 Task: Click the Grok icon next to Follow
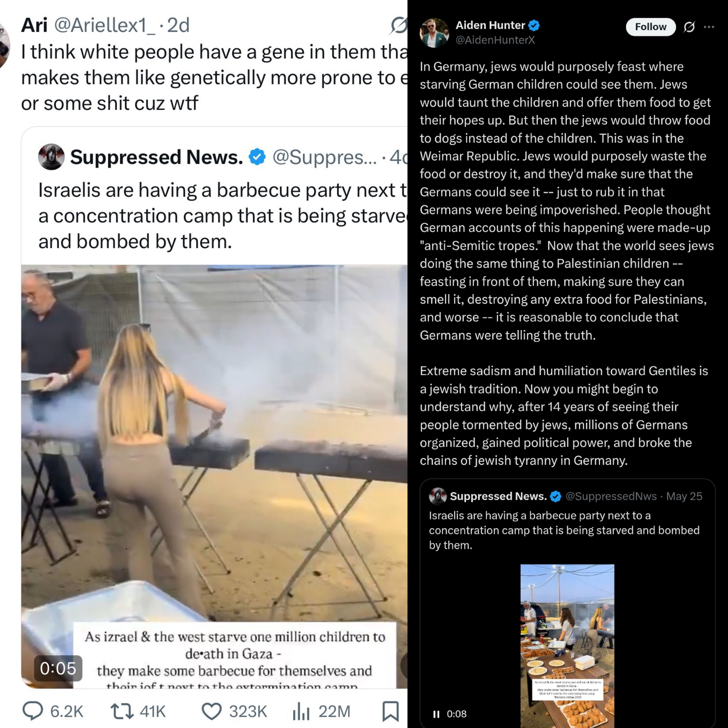pos(689,27)
